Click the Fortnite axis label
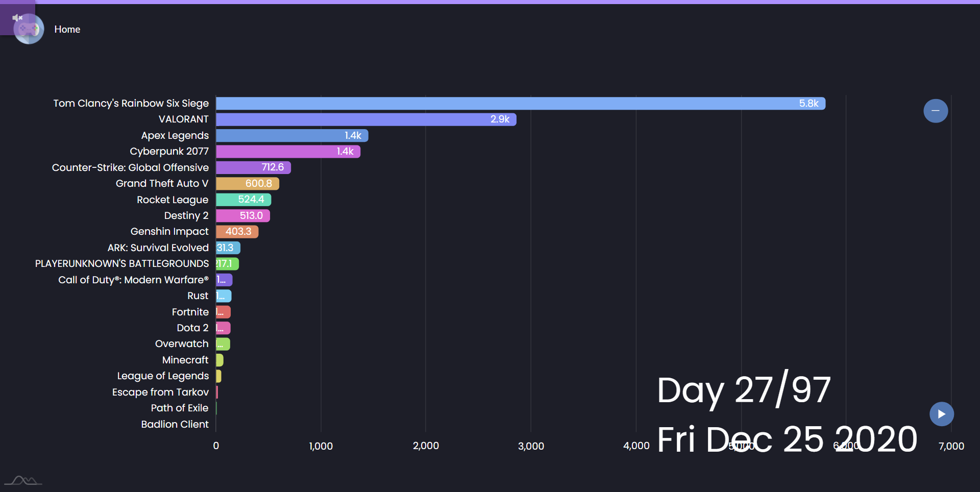 [x=190, y=312]
